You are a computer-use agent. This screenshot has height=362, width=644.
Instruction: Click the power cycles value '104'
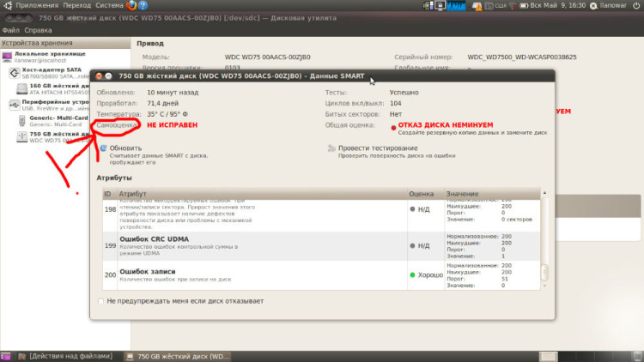point(396,104)
